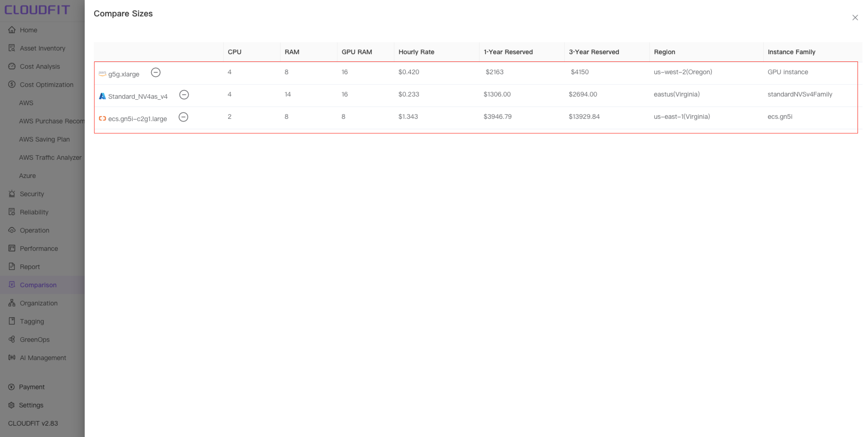Click the Organization sidebar icon

[x=12, y=303]
